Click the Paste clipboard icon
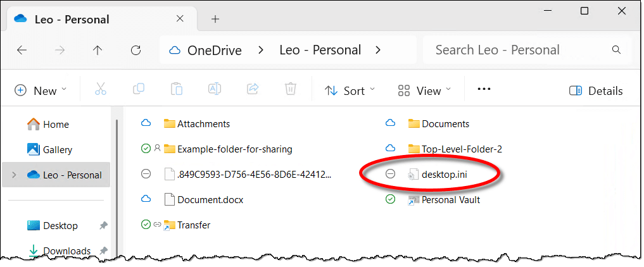This screenshot has height=267, width=644. 177,90
